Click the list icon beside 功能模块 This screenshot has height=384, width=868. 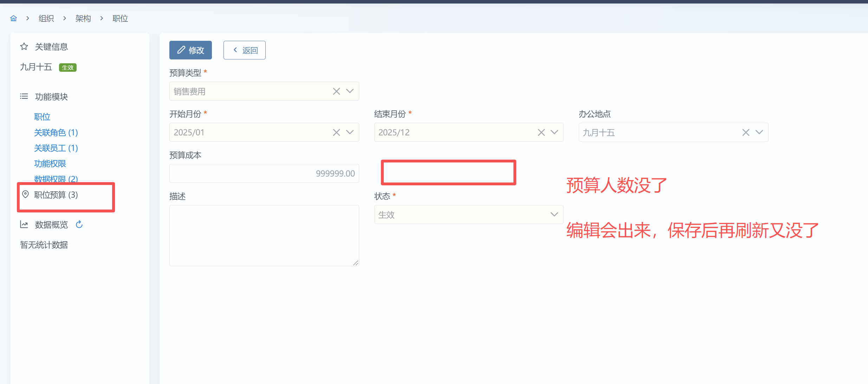[24, 96]
